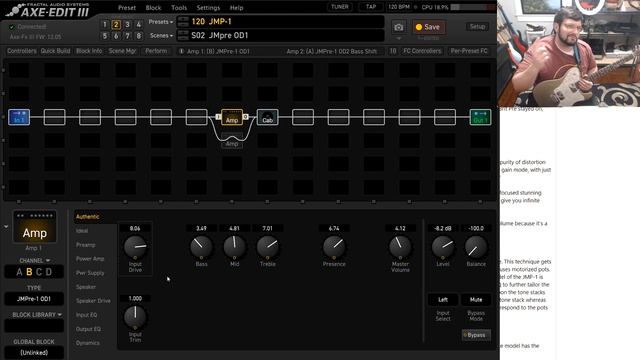The image size is (640, 360).
Task: Collapse the editor panel arrow left of Amp
Action: coord(6,227)
